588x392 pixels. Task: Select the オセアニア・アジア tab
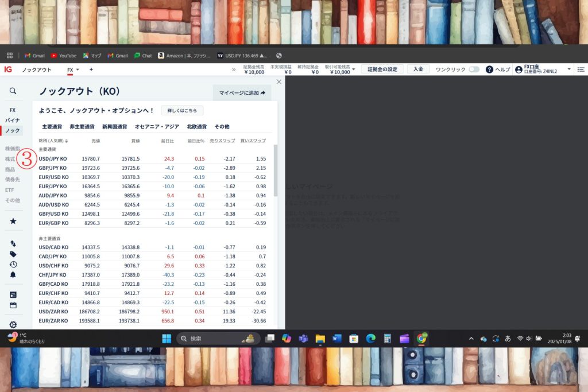[157, 126]
